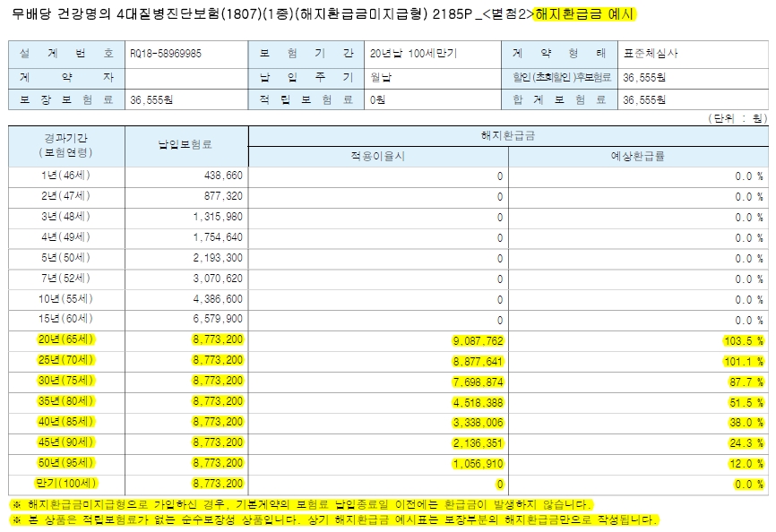Select paid premium 438,660

(x=223, y=176)
